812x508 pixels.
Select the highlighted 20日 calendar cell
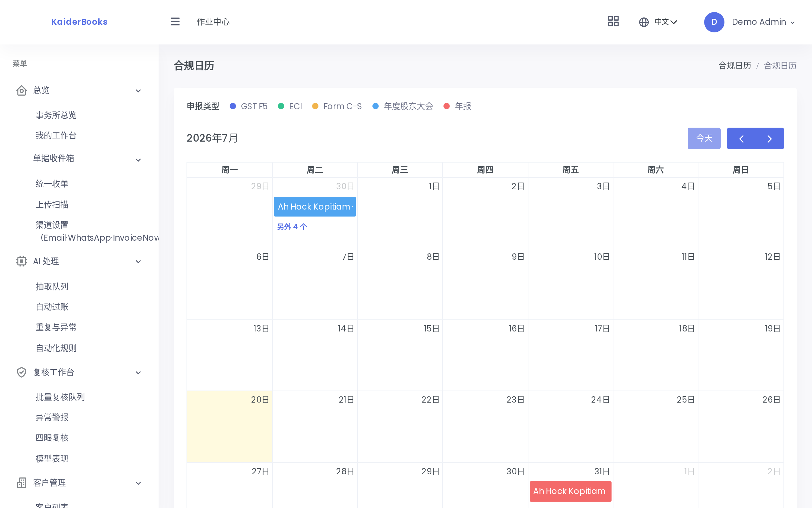(230, 427)
